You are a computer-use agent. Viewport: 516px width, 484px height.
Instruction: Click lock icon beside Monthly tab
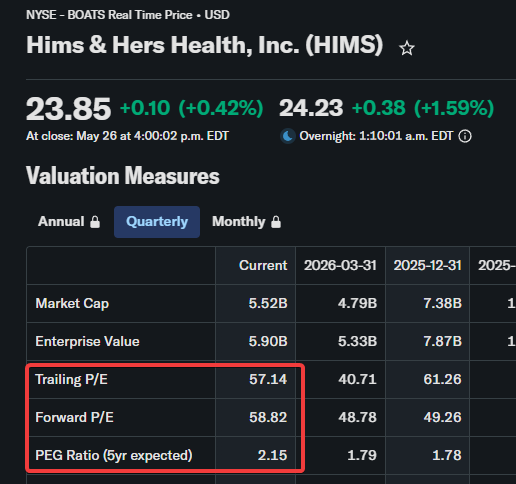276,222
